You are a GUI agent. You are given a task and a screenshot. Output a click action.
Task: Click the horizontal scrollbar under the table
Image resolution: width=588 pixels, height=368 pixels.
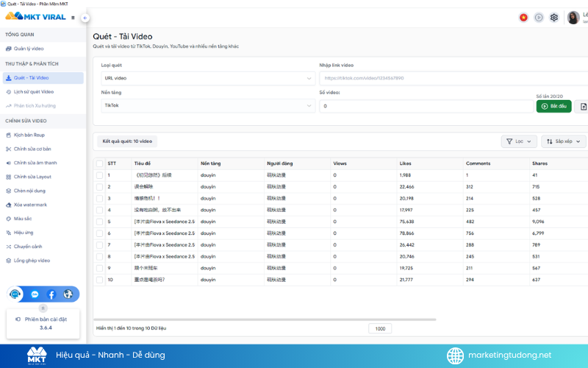point(265,320)
